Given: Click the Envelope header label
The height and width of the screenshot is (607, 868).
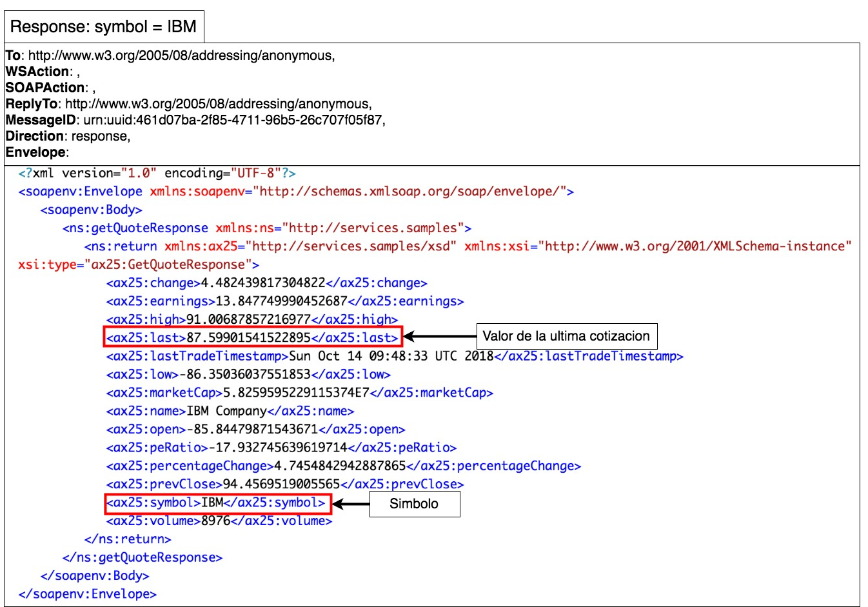Looking at the screenshot, I should pos(36,152).
